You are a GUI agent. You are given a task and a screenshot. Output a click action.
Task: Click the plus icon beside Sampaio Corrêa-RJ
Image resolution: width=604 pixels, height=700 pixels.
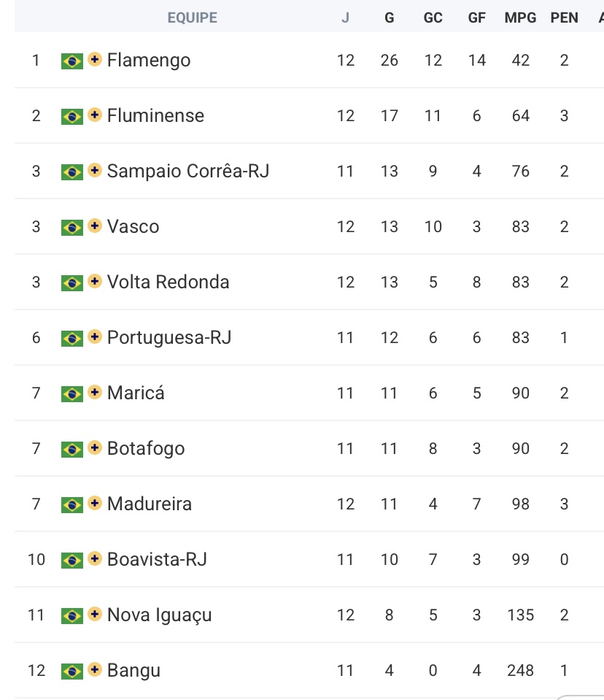(95, 170)
